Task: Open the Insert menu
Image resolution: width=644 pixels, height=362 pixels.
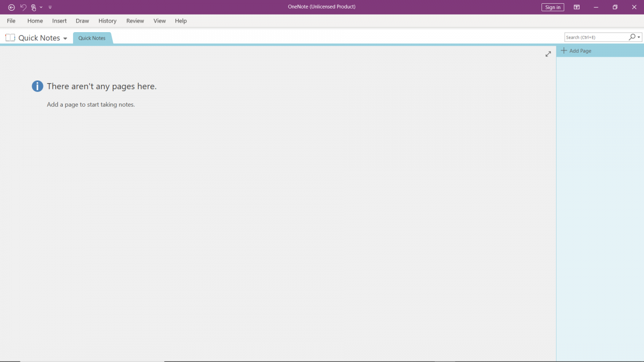Action: (x=59, y=20)
